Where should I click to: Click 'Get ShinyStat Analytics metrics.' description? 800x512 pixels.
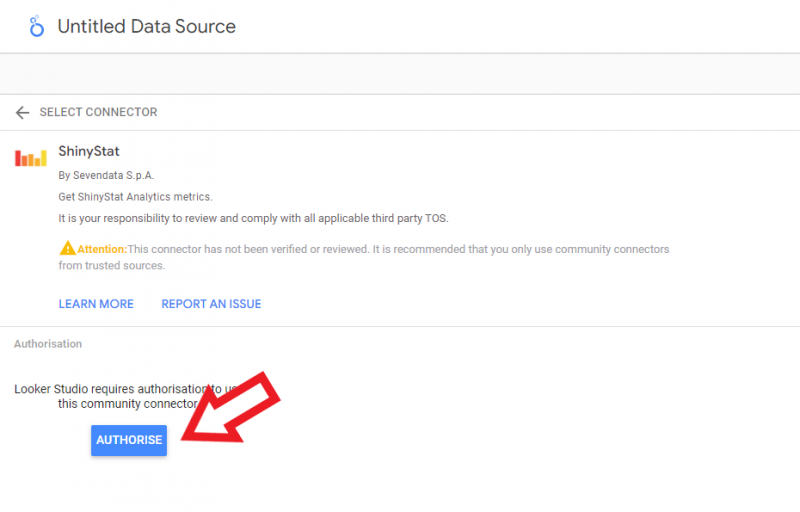135,197
